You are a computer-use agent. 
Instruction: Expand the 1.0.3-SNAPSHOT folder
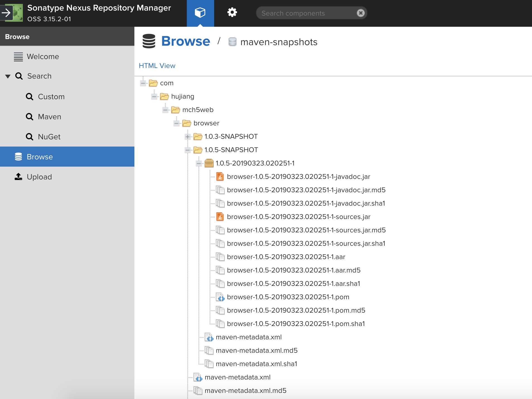pos(188,137)
